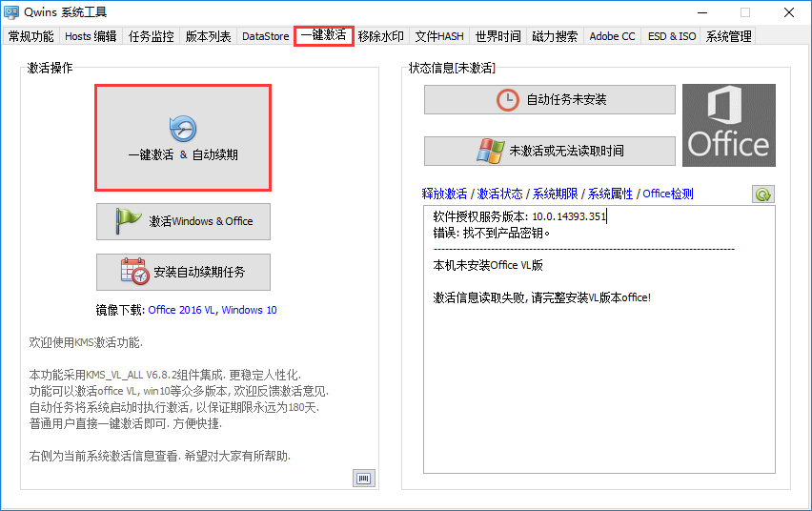Select the DataStore tab
The height and width of the screenshot is (511, 812).
click(x=265, y=36)
